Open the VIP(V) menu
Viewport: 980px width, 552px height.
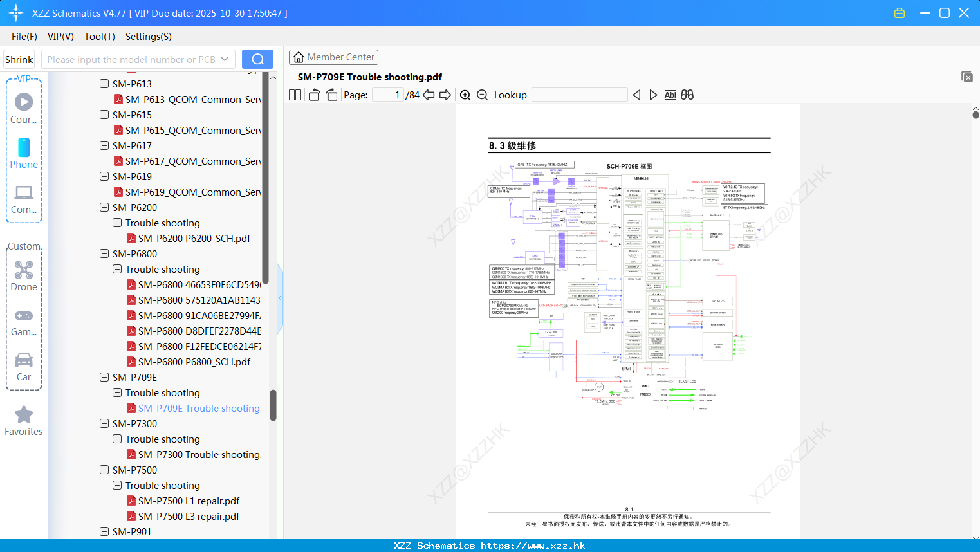[x=60, y=37]
